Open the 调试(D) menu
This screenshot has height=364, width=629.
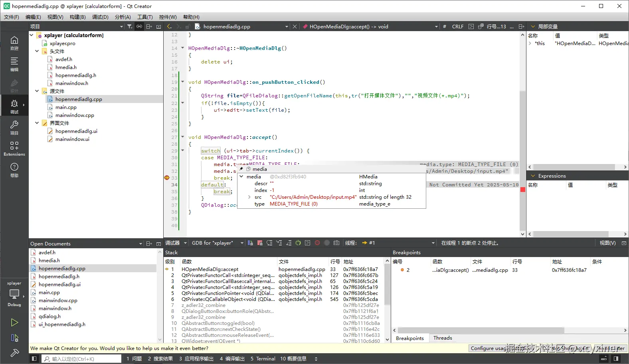[100, 17]
